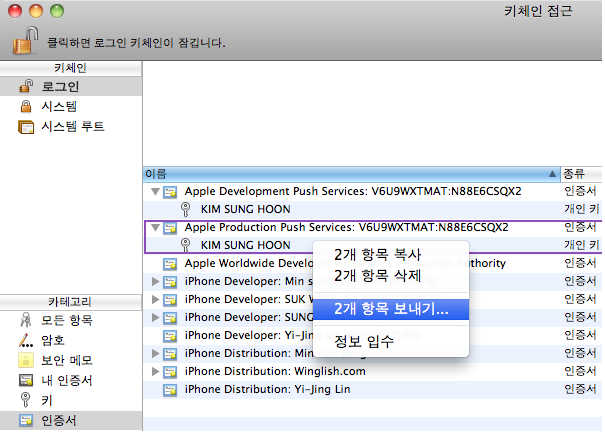This screenshot has height=432, width=605.
Task: Click the keys icon next to 모든 항목
Action: tap(26, 320)
